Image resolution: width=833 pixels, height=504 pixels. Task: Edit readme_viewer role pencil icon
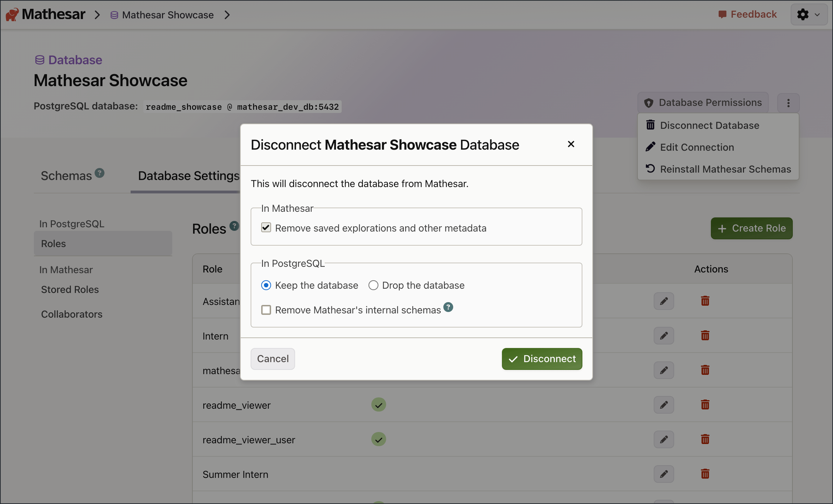click(x=664, y=405)
